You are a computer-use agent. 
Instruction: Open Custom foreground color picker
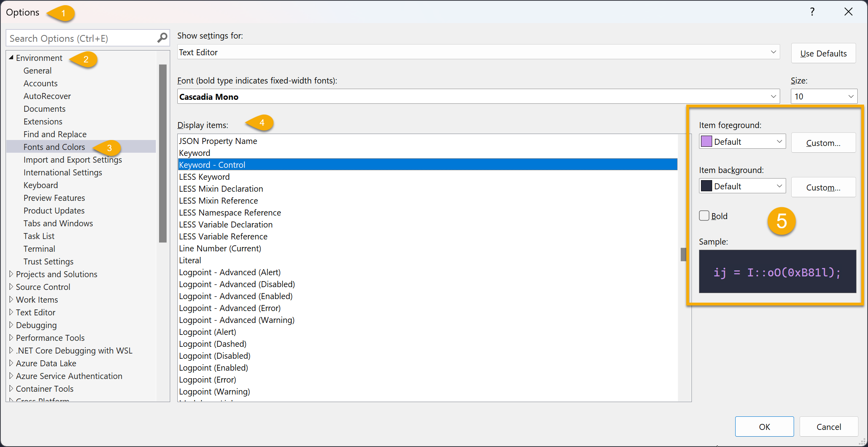[823, 143]
